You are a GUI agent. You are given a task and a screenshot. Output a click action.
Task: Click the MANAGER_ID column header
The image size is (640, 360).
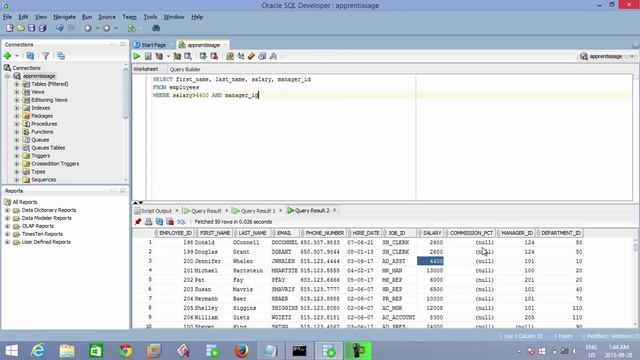[x=516, y=233]
